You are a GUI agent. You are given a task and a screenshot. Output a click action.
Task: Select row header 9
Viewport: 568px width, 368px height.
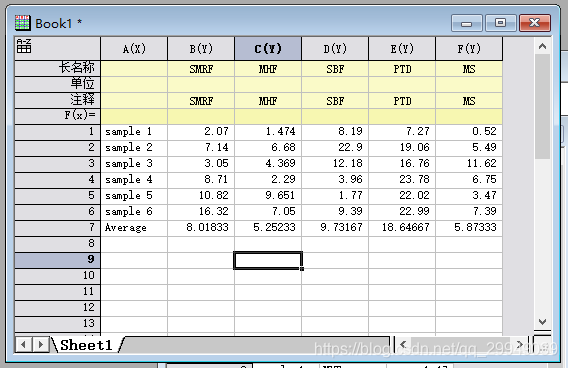click(x=58, y=260)
